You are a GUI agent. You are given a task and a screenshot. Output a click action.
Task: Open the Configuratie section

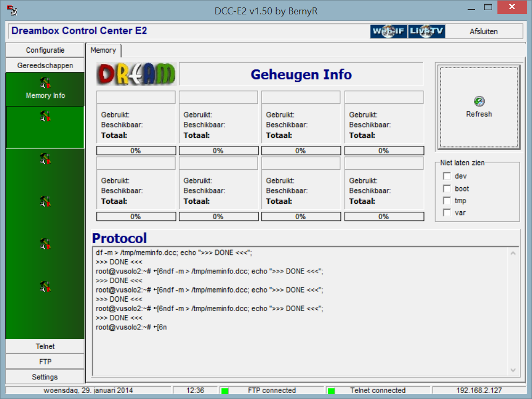45,50
